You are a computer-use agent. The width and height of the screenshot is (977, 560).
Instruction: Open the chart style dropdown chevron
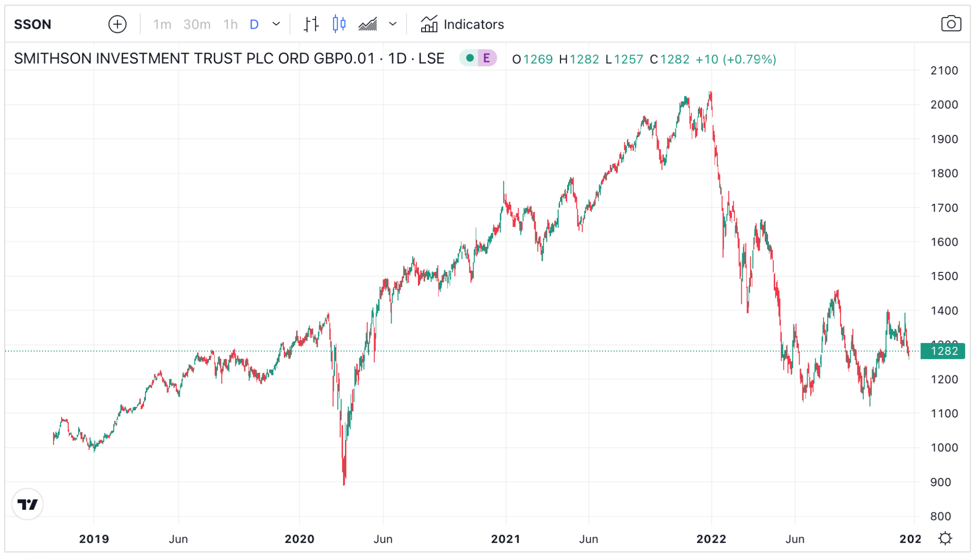pos(392,24)
